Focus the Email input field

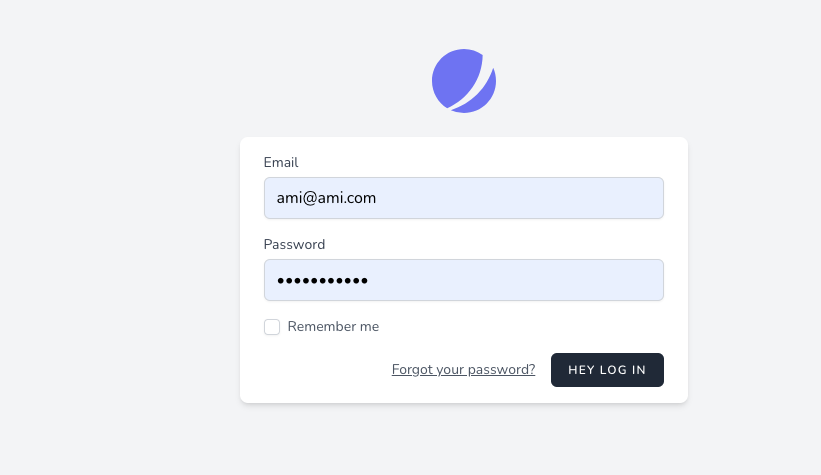point(464,198)
